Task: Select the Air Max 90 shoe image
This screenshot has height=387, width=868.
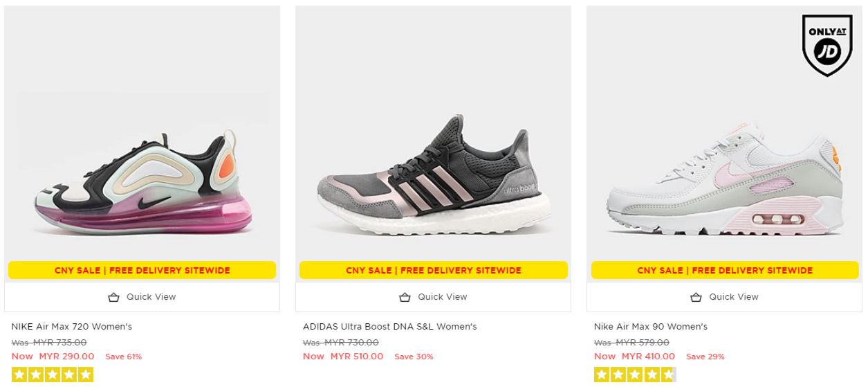Action: 724,180
